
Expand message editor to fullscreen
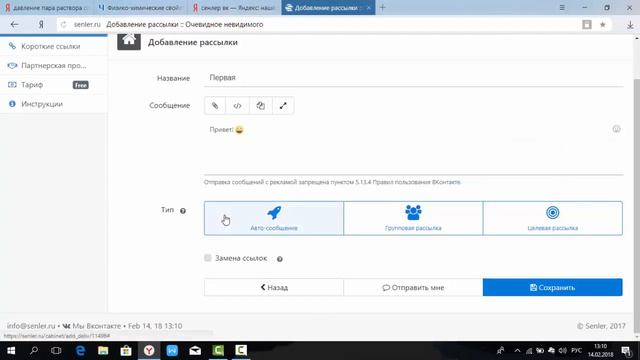(283, 106)
